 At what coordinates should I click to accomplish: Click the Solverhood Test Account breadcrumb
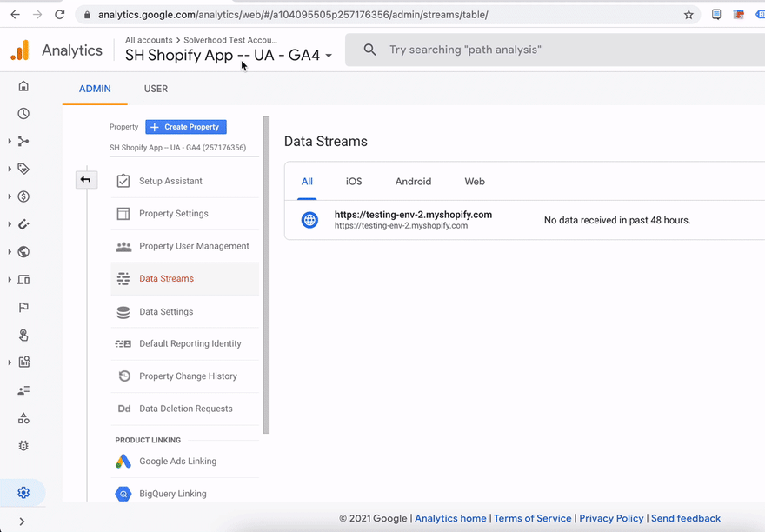(x=230, y=40)
